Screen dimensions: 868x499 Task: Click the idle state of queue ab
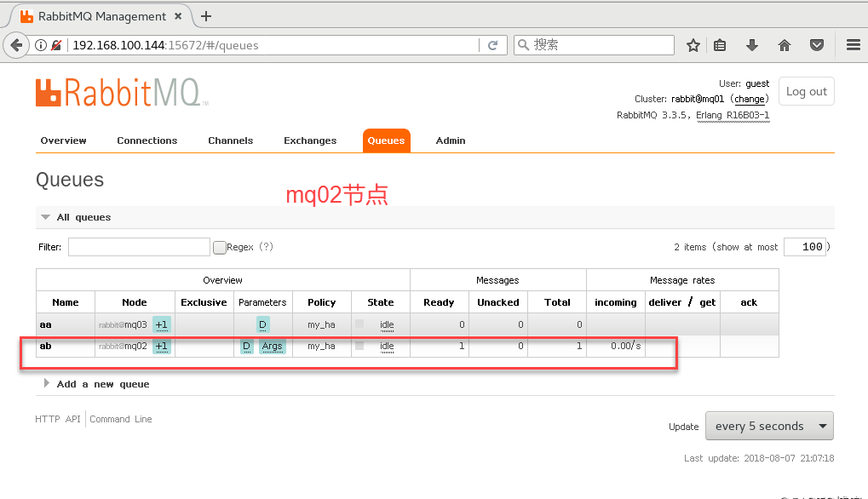(x=387, y=346)
